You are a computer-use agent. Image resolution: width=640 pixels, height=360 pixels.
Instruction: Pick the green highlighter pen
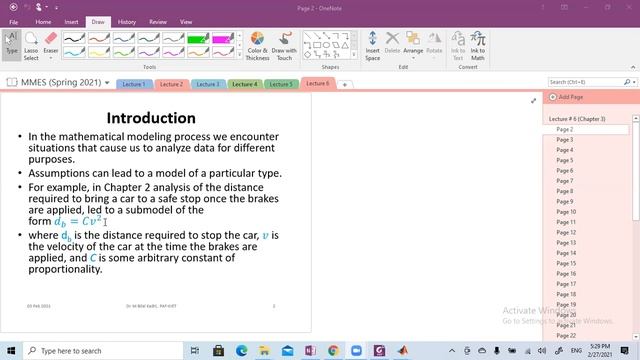click(x=198, y=38)
